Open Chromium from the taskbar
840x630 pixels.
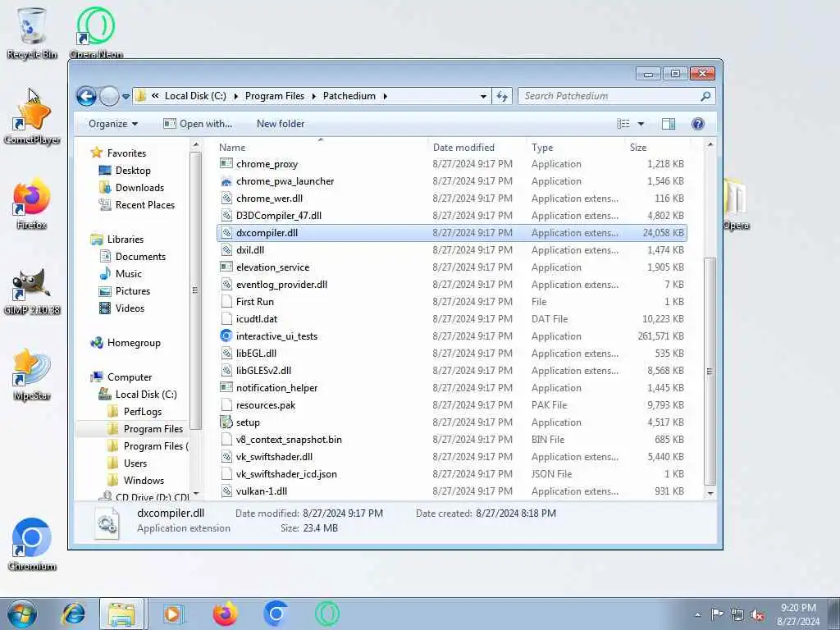pos(276,614)
